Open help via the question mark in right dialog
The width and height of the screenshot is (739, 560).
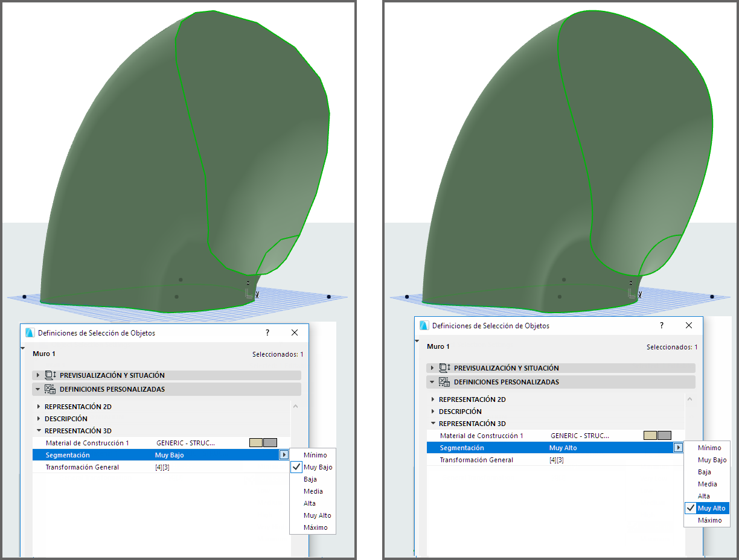point(661,325)
